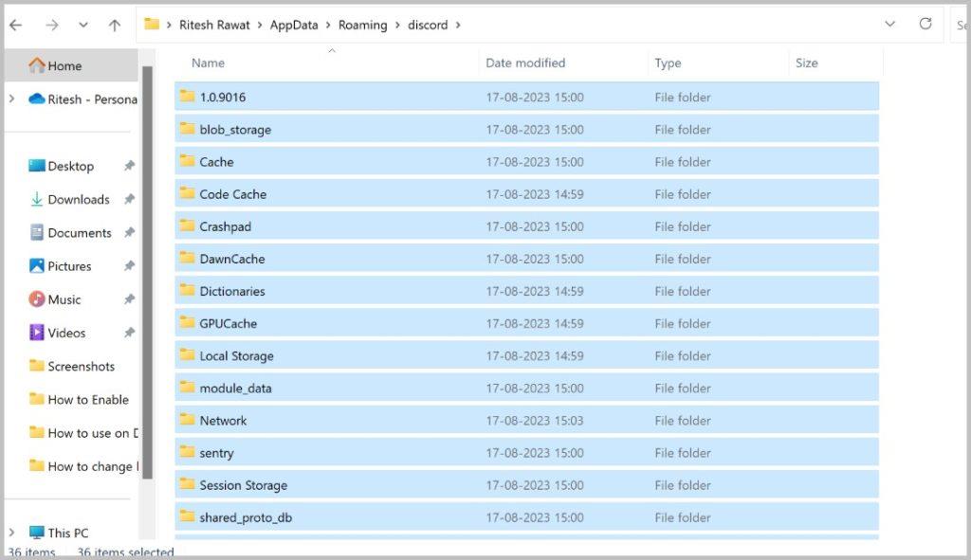Open Desktop quick access folder

pos(70,166)
